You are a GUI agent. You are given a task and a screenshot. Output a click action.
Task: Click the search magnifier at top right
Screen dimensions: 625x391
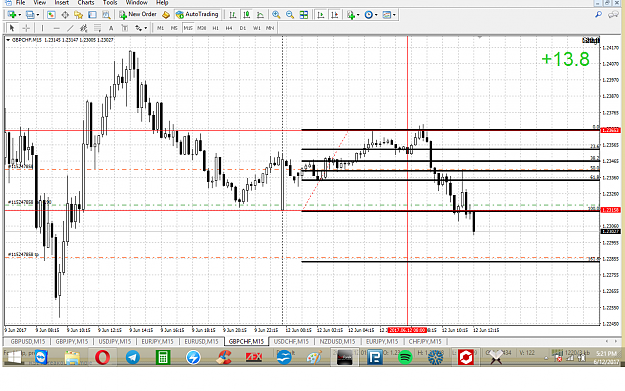coord(598,15)
